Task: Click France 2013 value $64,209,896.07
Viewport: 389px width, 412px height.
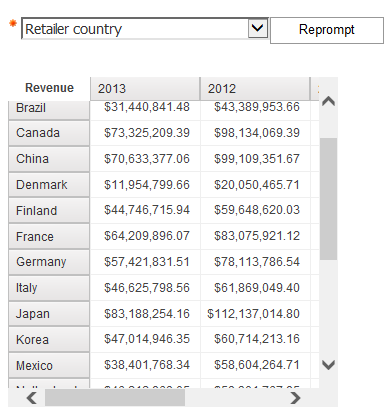Action: pyautogui.click(x=147, y=236)
